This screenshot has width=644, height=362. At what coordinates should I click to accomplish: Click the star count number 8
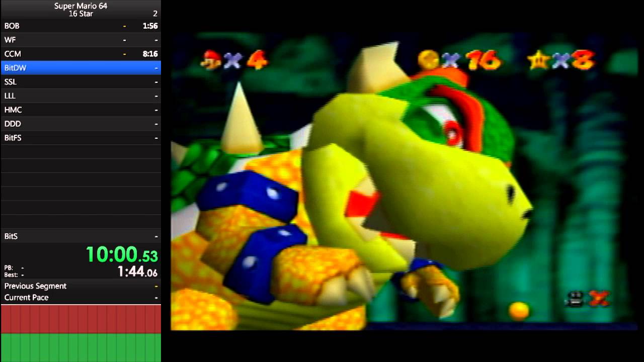pos(585,60)
